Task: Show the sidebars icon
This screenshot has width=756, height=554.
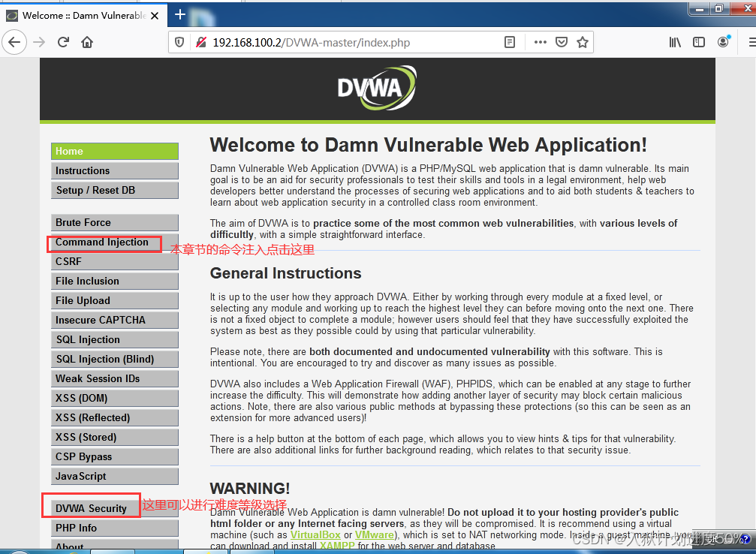Action: pyautogui.click(x=699, y=43)
